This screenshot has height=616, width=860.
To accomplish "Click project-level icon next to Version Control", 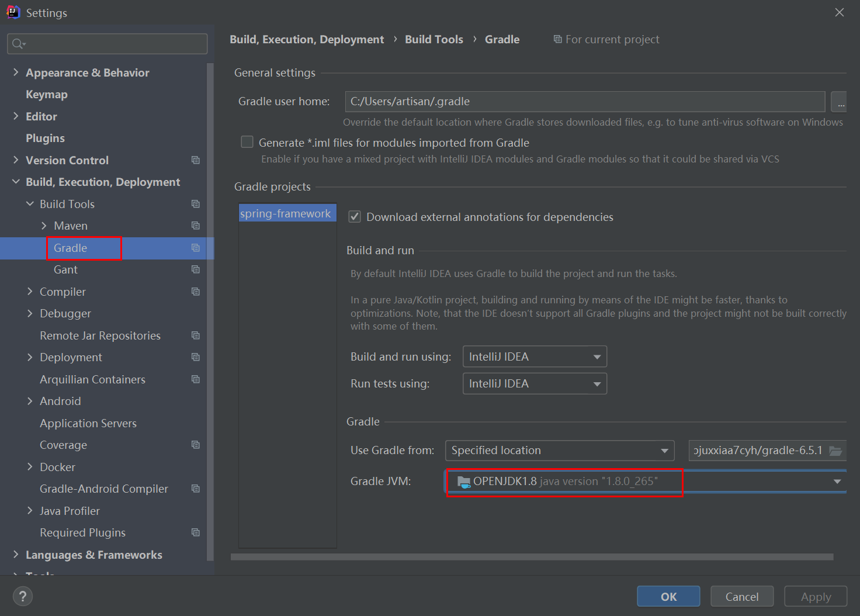I will pyautogui.click(x=196, y=160).
